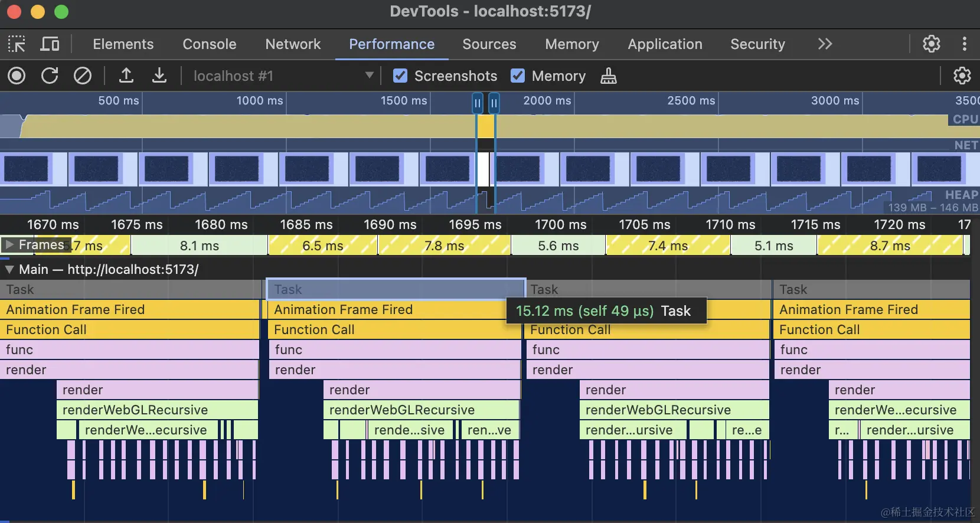Viewport: 980px width, 523px height.
Task: Click the CPU overview label
Action: tap(965, 119)
